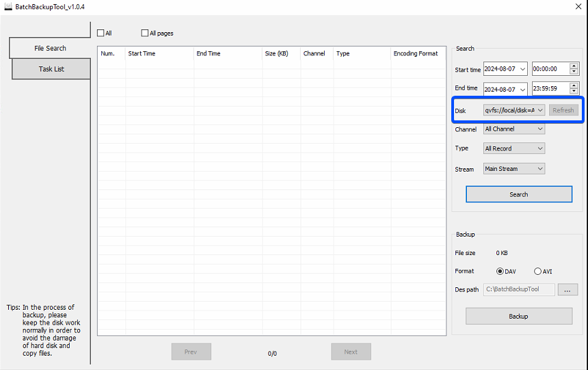Open the Type dropdown showing All Record

coord(539,148)
